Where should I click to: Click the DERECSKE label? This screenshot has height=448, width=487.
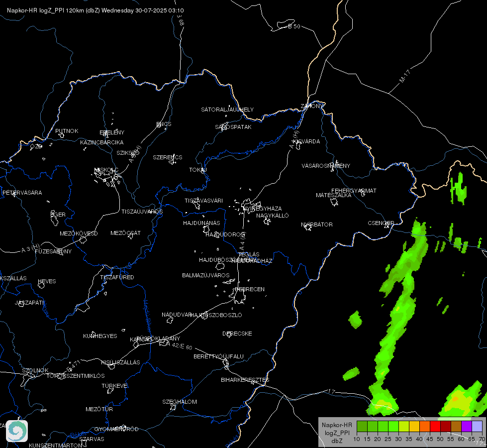tap(237, 334)
